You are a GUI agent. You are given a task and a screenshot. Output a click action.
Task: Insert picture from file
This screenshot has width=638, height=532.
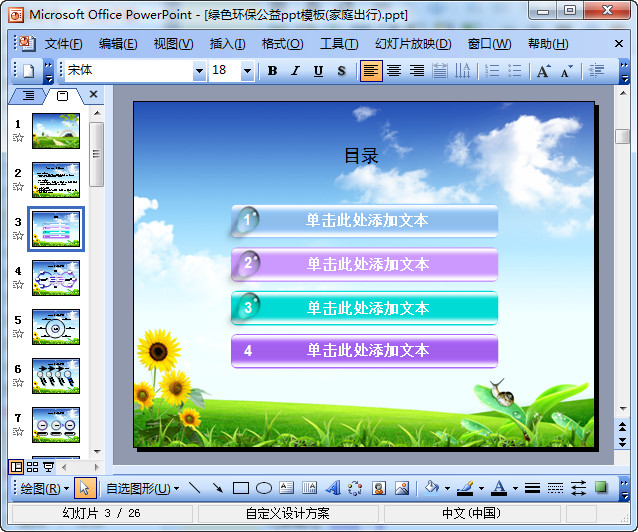402,488
